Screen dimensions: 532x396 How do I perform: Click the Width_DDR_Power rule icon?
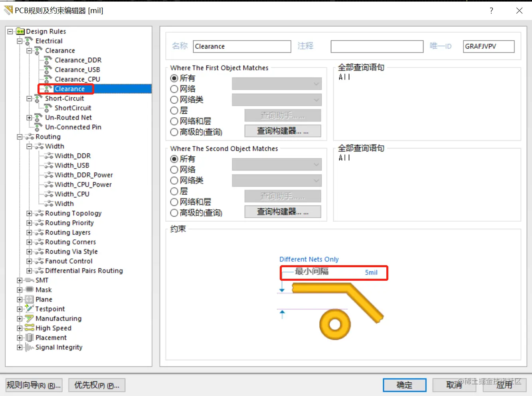tap(49, 175)
